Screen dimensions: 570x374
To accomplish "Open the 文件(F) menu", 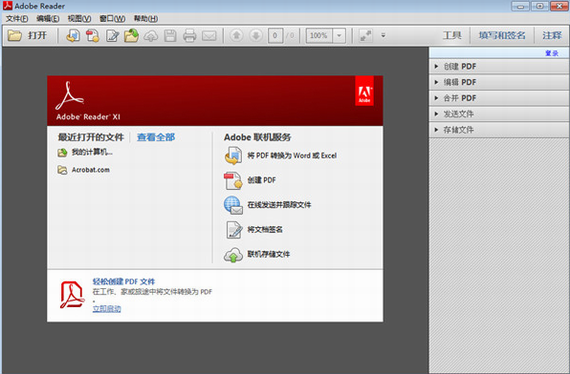I will tap(17, 19).
